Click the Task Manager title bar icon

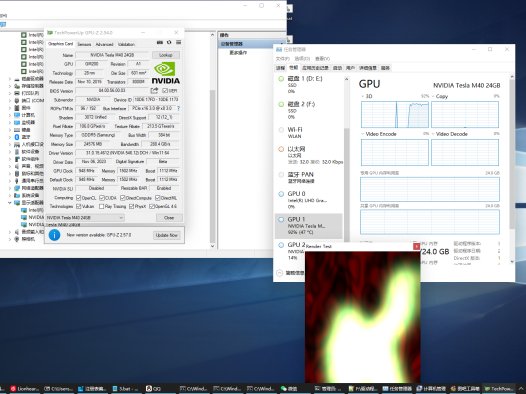click(x=279, y=49)
